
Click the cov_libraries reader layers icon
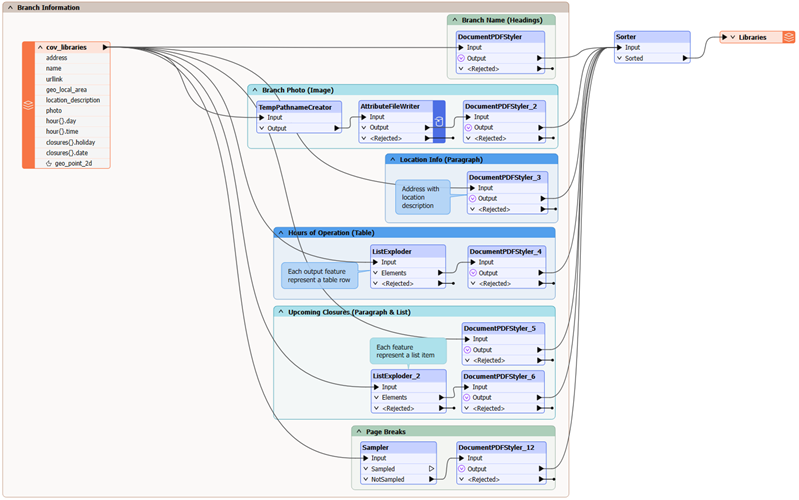point(29,104)
